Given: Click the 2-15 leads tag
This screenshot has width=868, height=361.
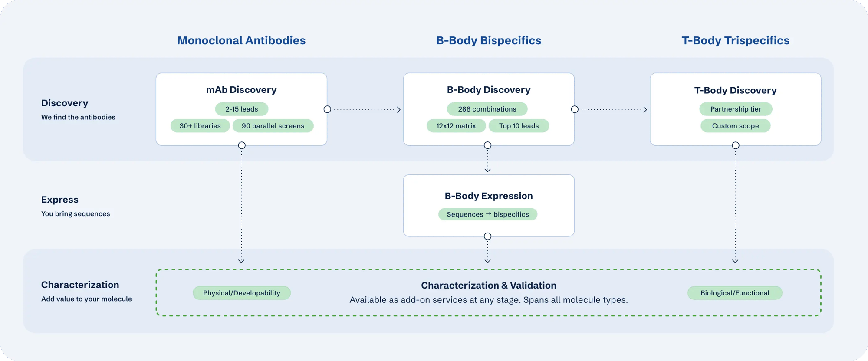Looking at the screenshot, I should click(242, 109).
